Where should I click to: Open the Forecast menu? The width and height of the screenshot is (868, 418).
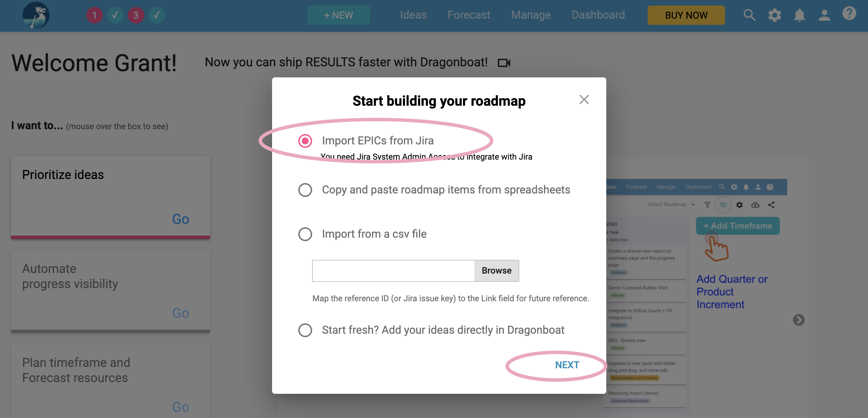[x=469, y=15]
